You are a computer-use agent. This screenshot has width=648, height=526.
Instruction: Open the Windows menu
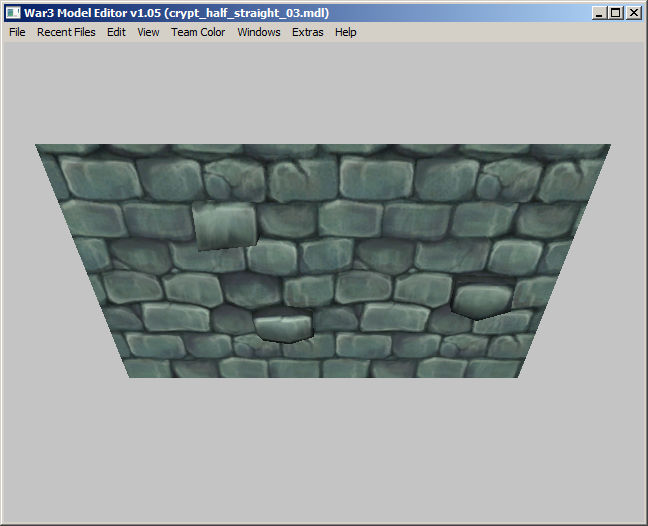pyautogui.click(x=259, y=32)
